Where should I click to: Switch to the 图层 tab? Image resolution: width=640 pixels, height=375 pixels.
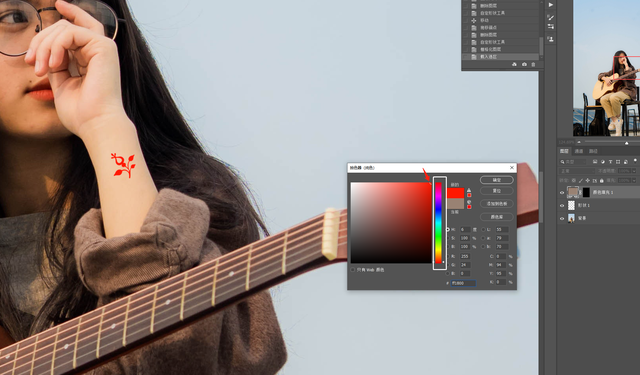[564, 151]
